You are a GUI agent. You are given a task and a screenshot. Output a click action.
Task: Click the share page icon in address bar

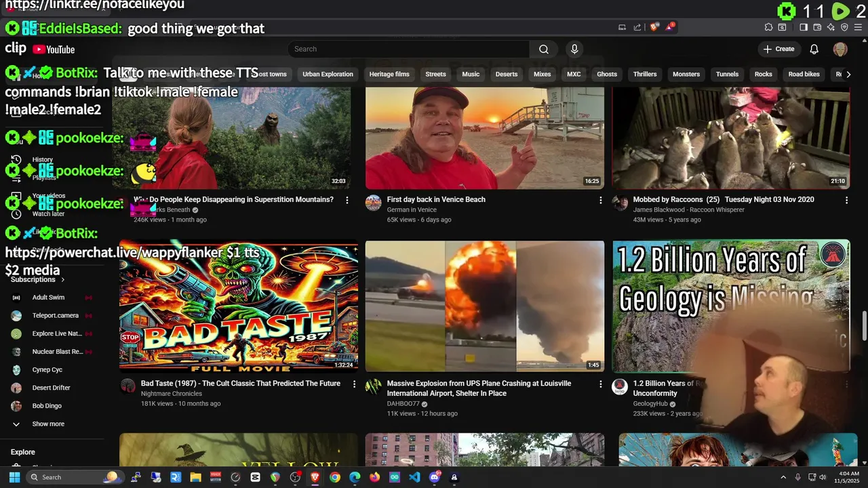[637, 27]
